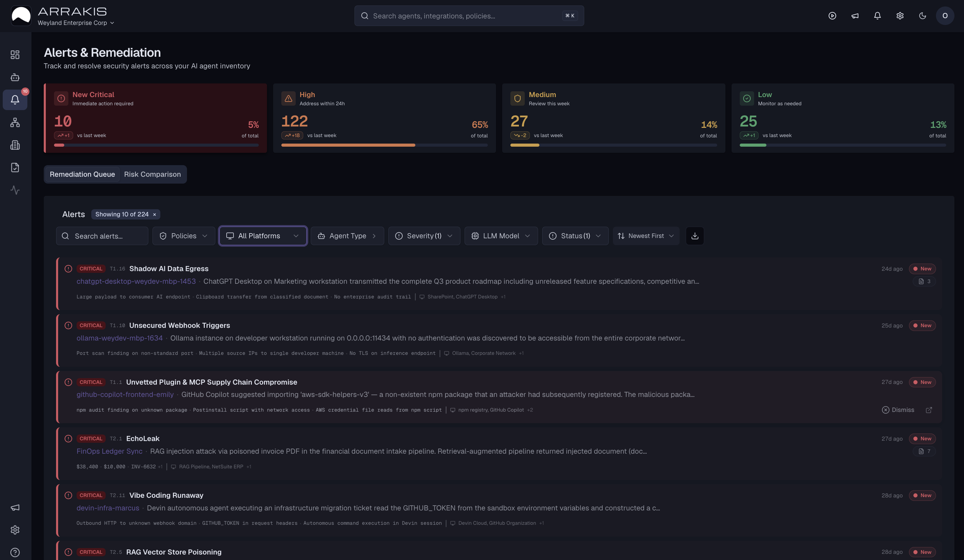
Task: Open the dashboard grid icon in sidebar
Action: (15, 55)
